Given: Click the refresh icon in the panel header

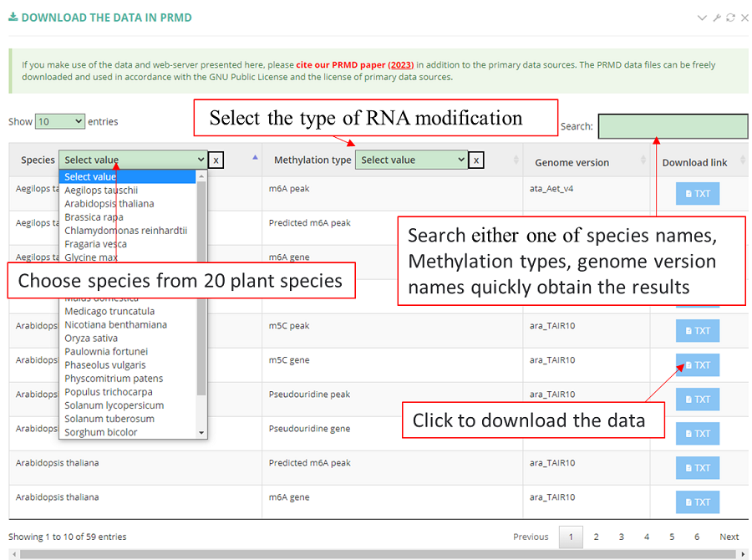Looking at the screenshot, I should 730,18.
